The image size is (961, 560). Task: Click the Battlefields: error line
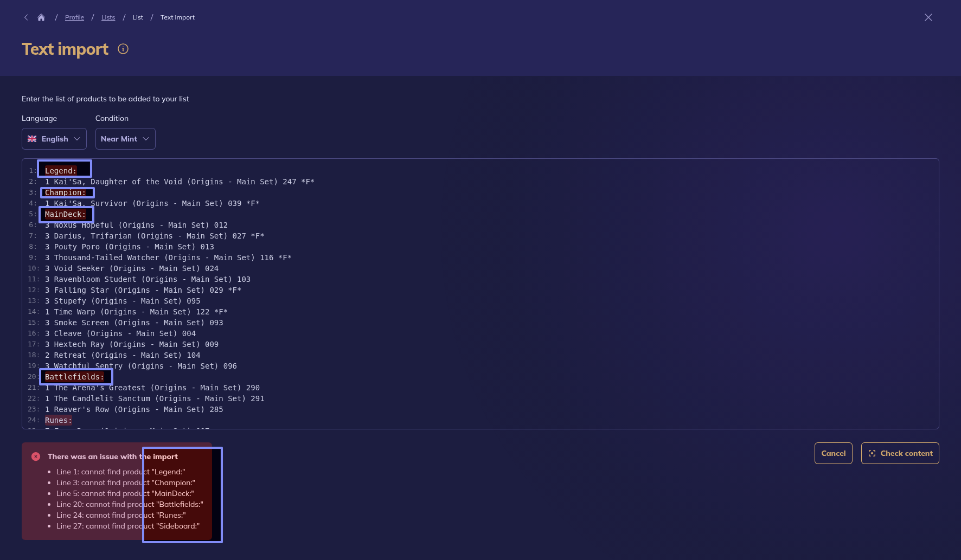point(74,377)
